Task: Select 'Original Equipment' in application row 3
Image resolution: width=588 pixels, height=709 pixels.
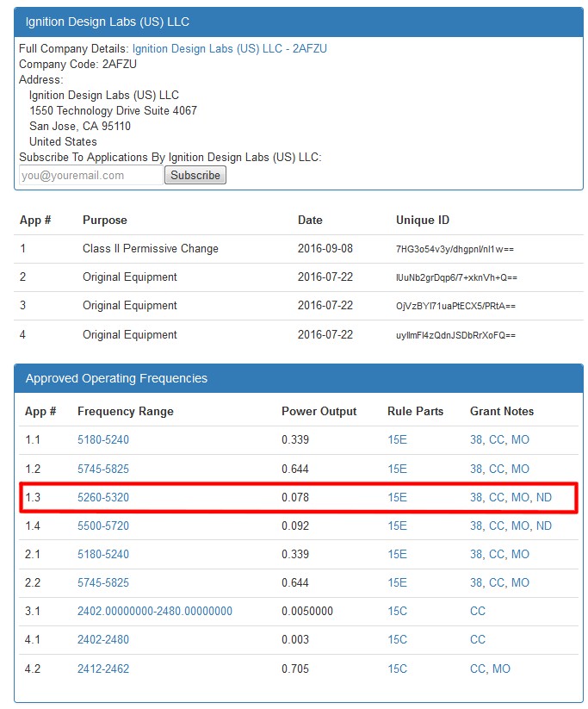Action: point(130,306)
